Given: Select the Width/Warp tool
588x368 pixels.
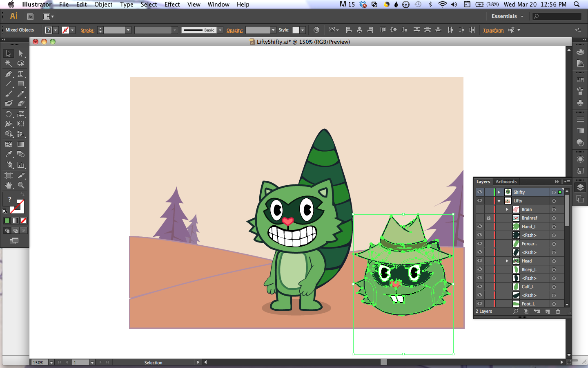Looking at the screenshot, I should click(8, 124).
